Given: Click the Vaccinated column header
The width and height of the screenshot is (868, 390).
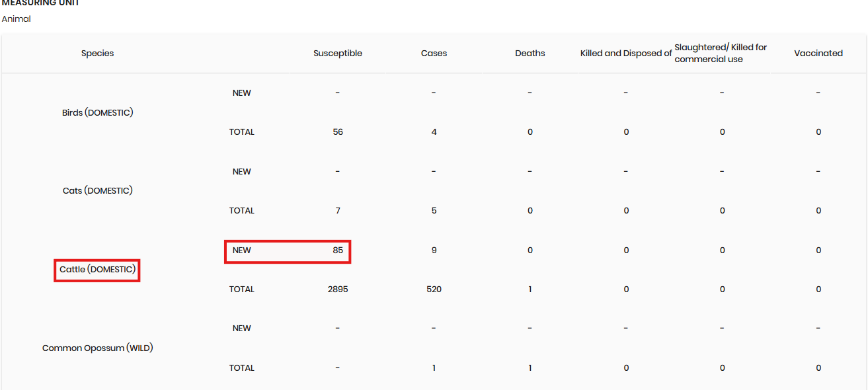Looking at the screenshot, I should click(x=818, y=54).
